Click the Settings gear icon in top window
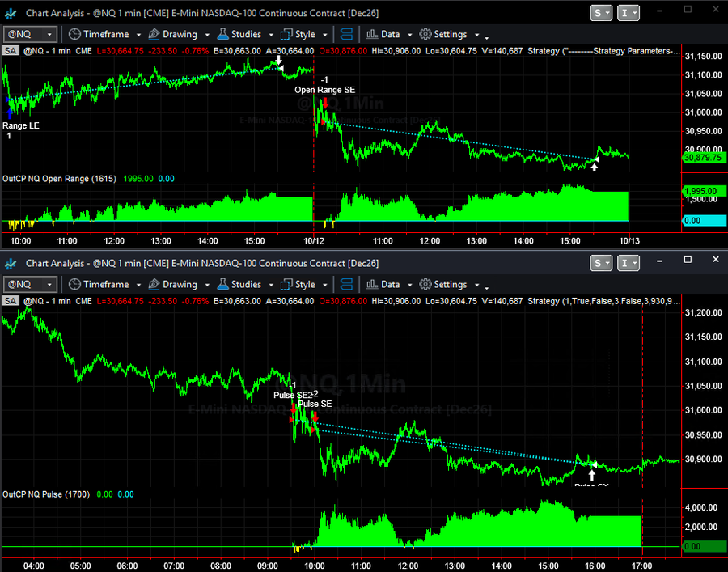728x572 pixels. click(425, 34)
